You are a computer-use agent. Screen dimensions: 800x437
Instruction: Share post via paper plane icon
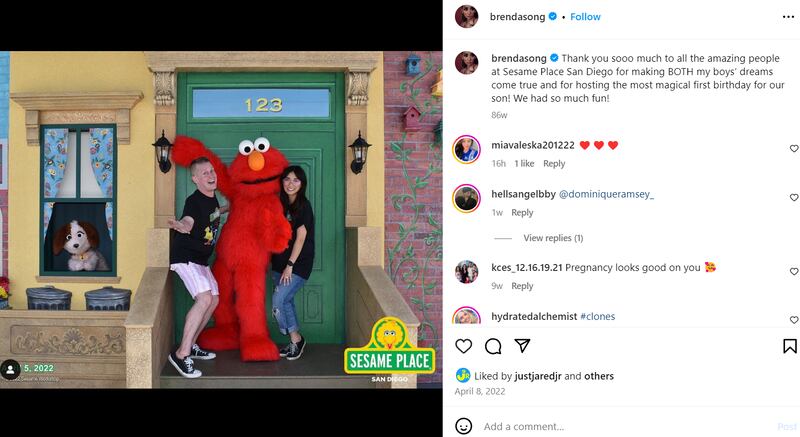[x=522, y=346]
